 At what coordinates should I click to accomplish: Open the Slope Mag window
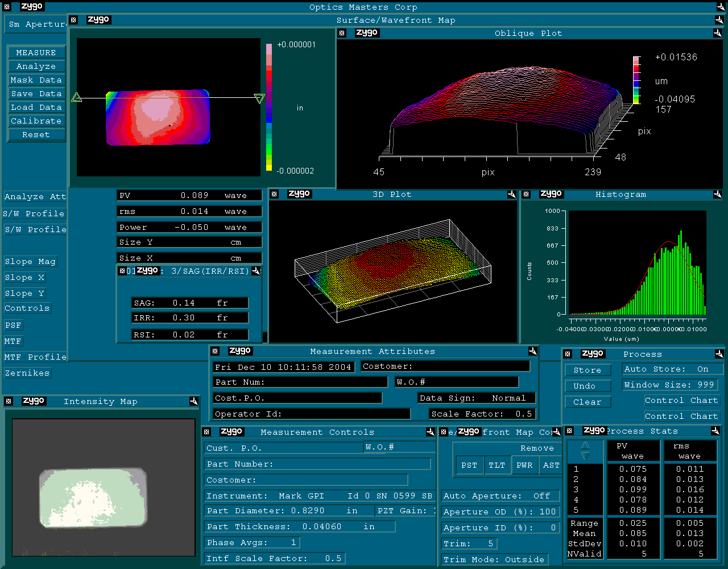pos(30,261)
